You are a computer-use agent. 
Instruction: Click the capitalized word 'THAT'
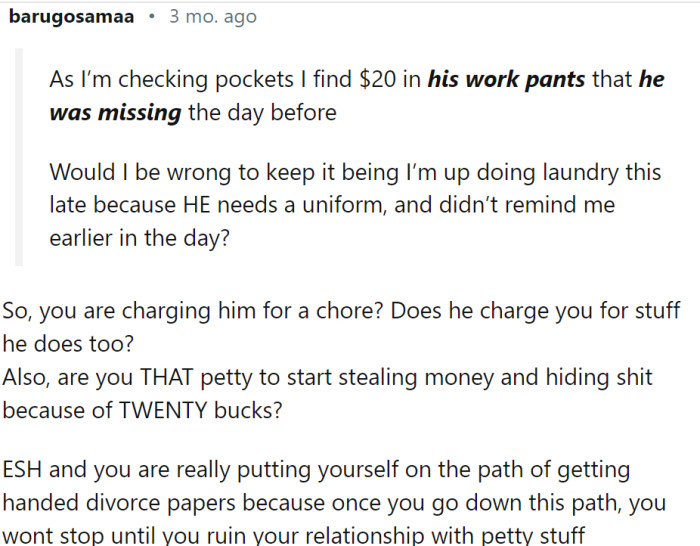tap(167, 377)
